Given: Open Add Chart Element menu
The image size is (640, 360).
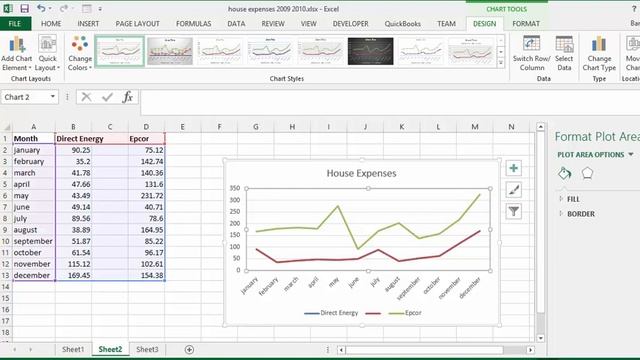Looking at the screenshot, I should pyautogui.click(x=16, y=53).
